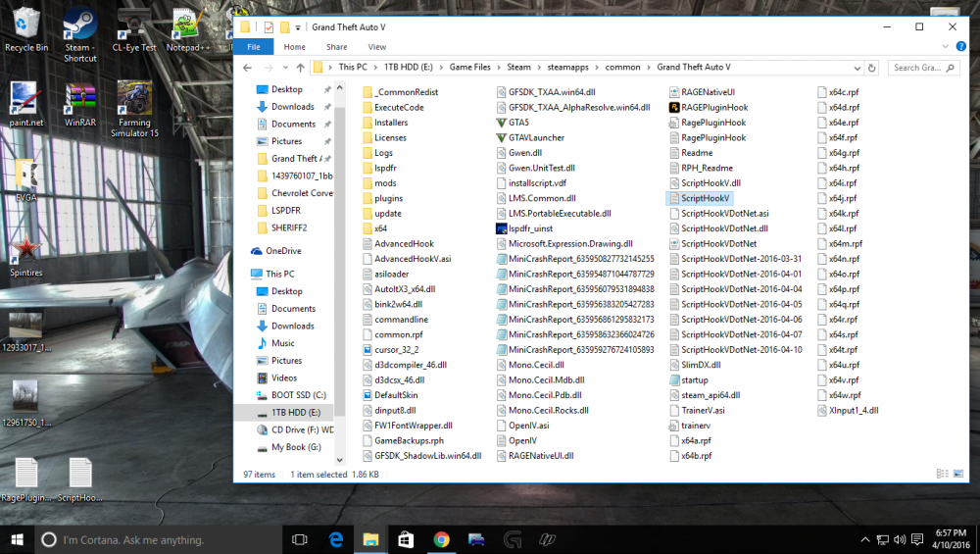Select the RAGEPluginHook application icon

(709, 108)
